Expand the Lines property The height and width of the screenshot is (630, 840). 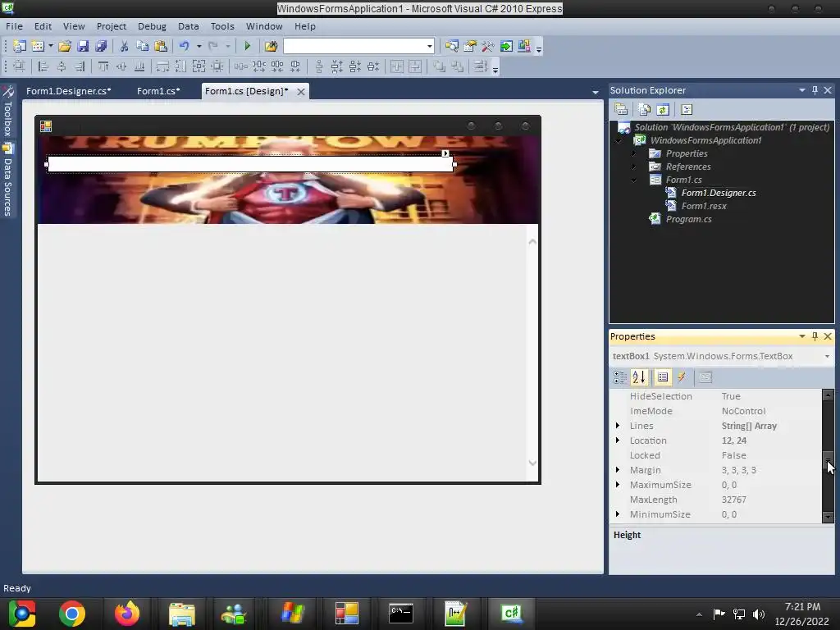pos(618,426)
